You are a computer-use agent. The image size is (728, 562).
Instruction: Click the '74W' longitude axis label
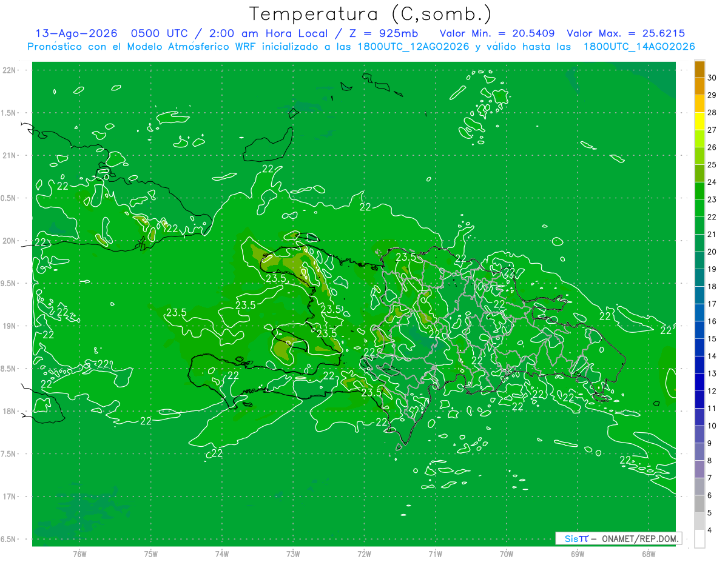pos(222,554)
